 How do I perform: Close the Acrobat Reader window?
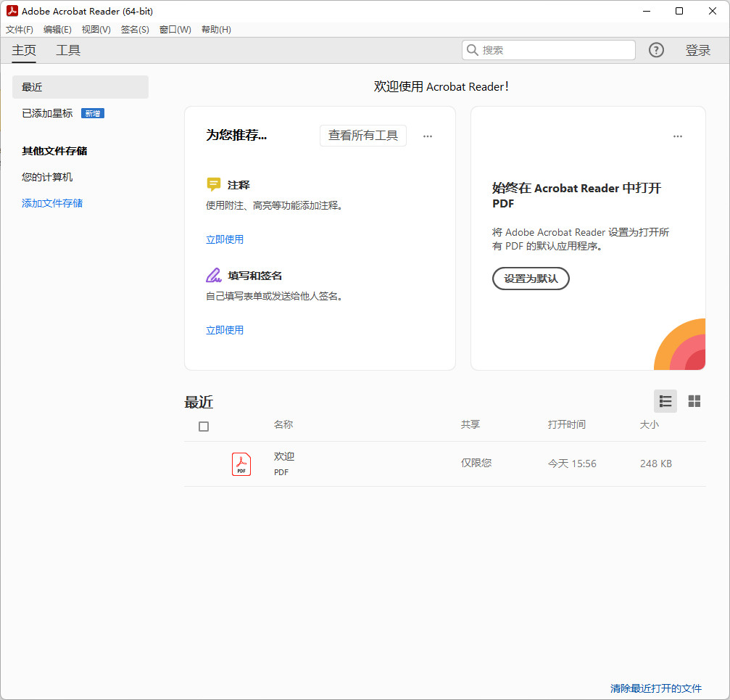pyautogui.click(x=713, y=11)
